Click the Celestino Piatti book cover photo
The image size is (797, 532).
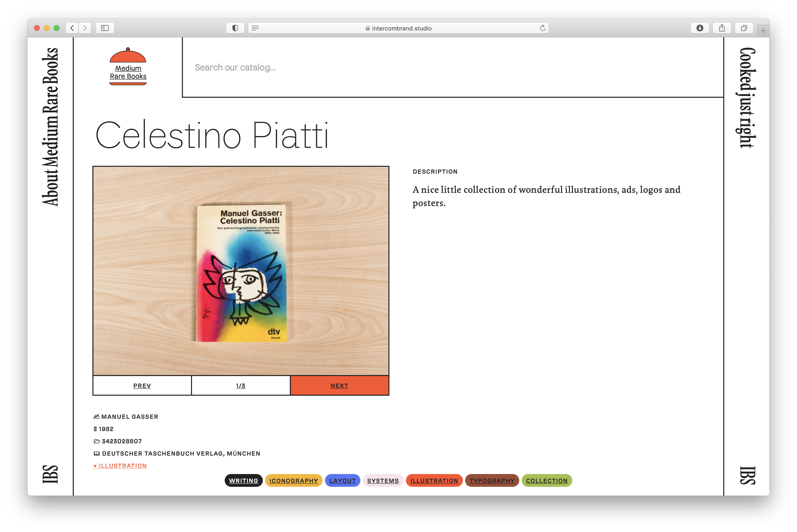tap(241, 271)
